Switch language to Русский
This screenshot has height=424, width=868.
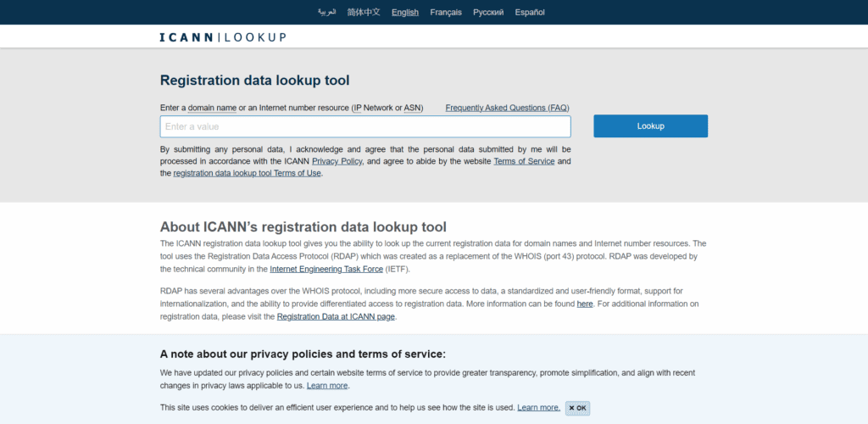pos(488,12)
